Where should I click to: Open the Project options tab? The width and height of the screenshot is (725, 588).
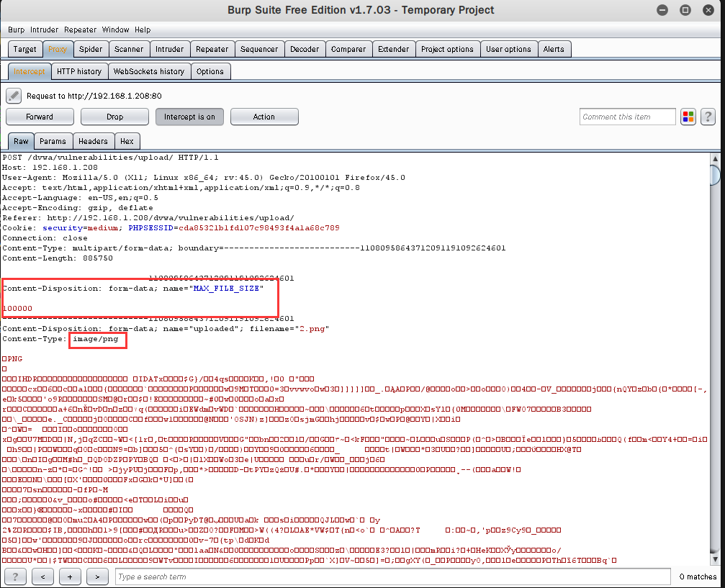447,49
